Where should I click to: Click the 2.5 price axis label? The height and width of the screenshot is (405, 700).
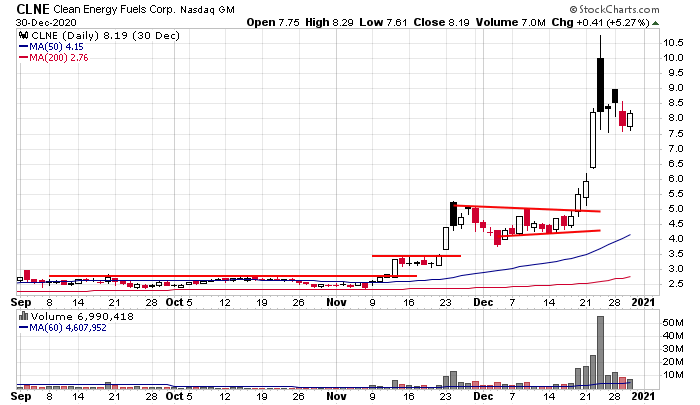(x=675, y=284)
